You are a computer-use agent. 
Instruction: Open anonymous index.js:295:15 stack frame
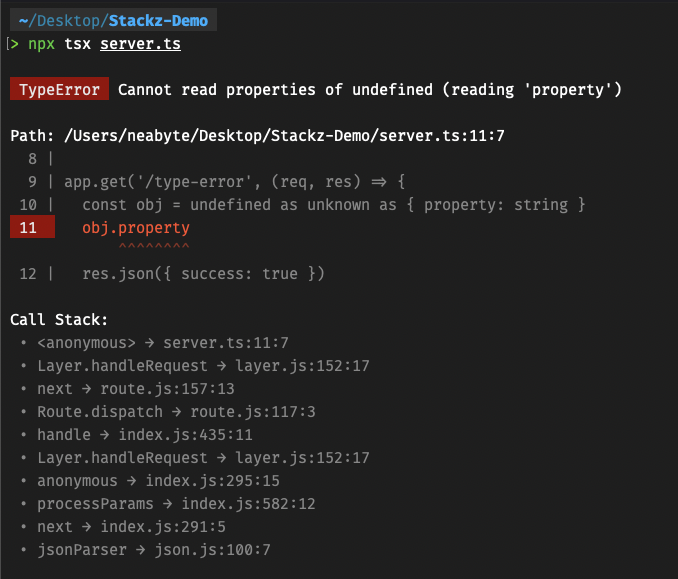158,481
